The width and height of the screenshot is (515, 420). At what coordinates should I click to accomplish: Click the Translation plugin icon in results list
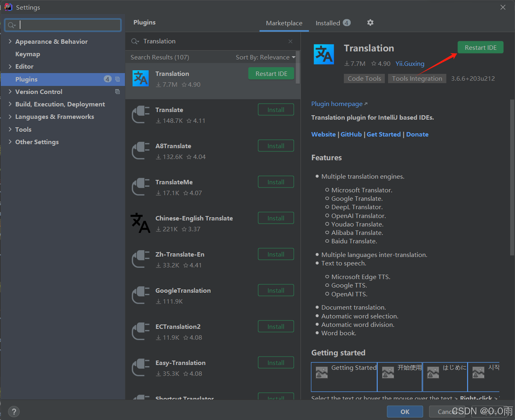(x=141, y=78)
